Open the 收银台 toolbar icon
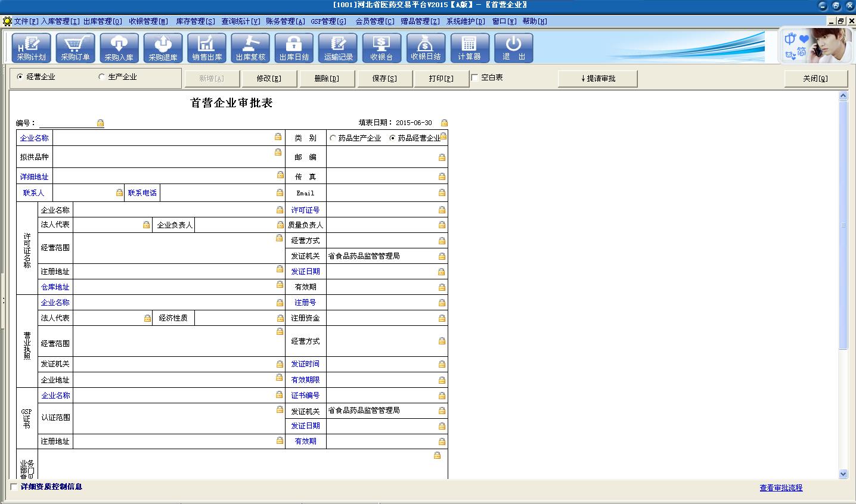Image resolution: width=856 pixels, height=504 pixels. (382, 48)
